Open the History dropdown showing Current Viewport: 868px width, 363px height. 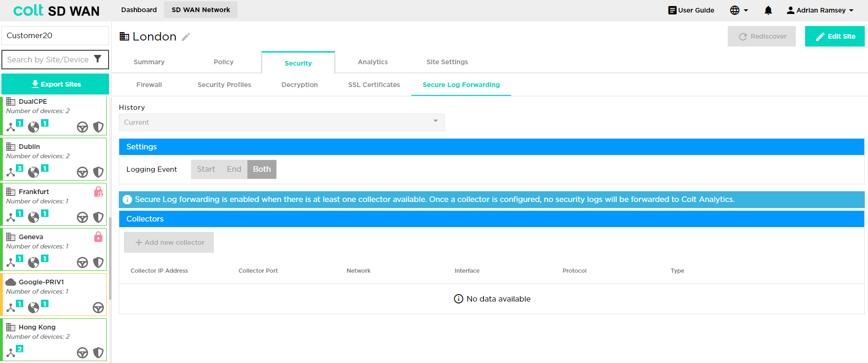[x=282, y=122]
